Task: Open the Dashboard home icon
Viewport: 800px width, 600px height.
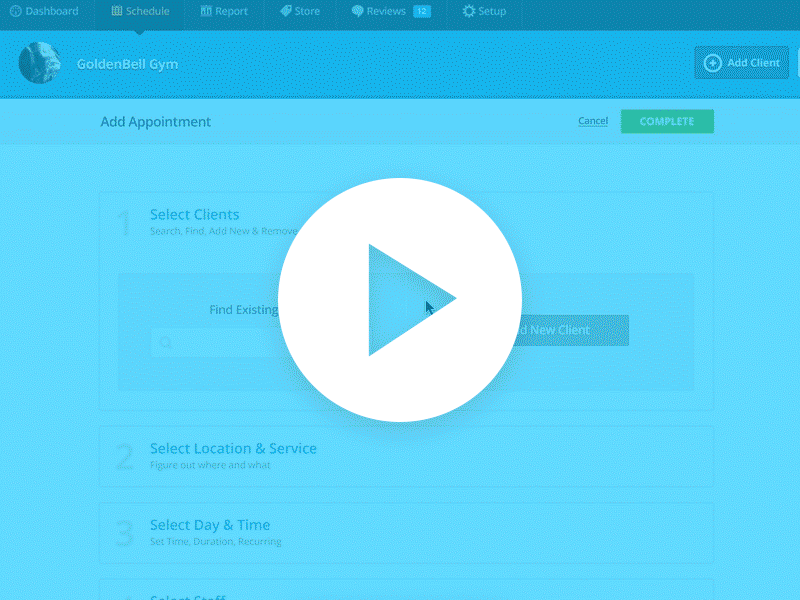Action: (x=16, y=11)
